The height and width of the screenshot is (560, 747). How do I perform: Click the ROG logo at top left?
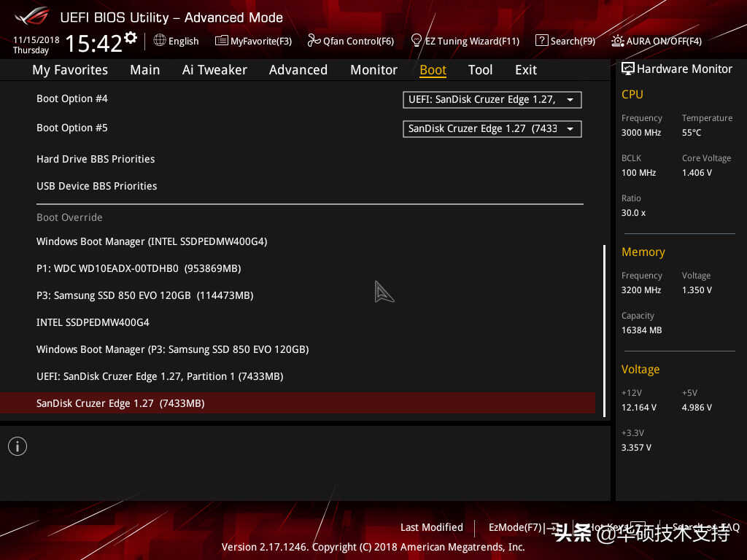coord(31,16)
